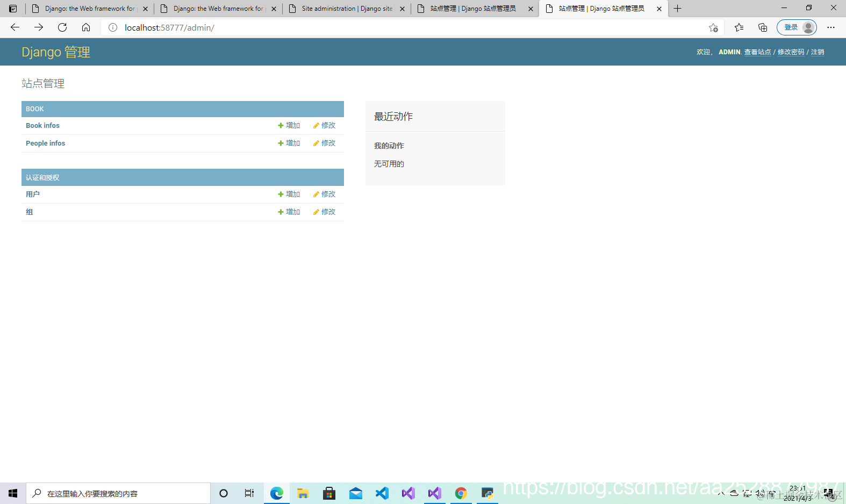Open Mail app from taskbar
Viewport: 846px width, 504px height.
tap(356, 493)
